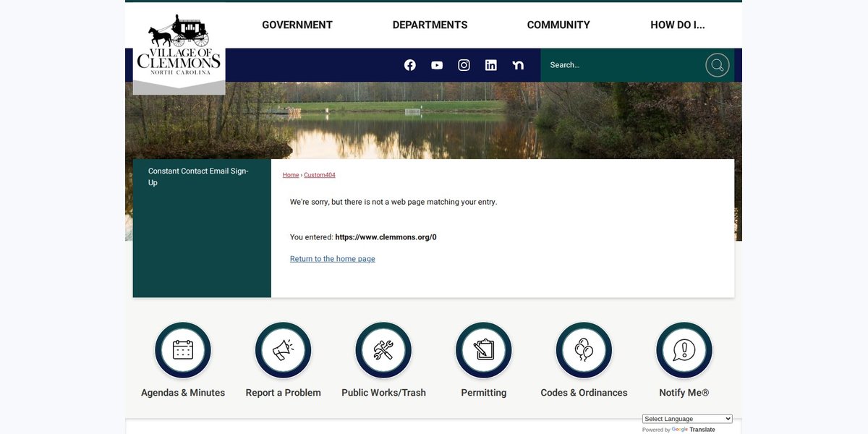Click the Codes & Ordinances balloons icon
Image resolution: width=868 pixels, height=434 pixels.
(584, 351)
